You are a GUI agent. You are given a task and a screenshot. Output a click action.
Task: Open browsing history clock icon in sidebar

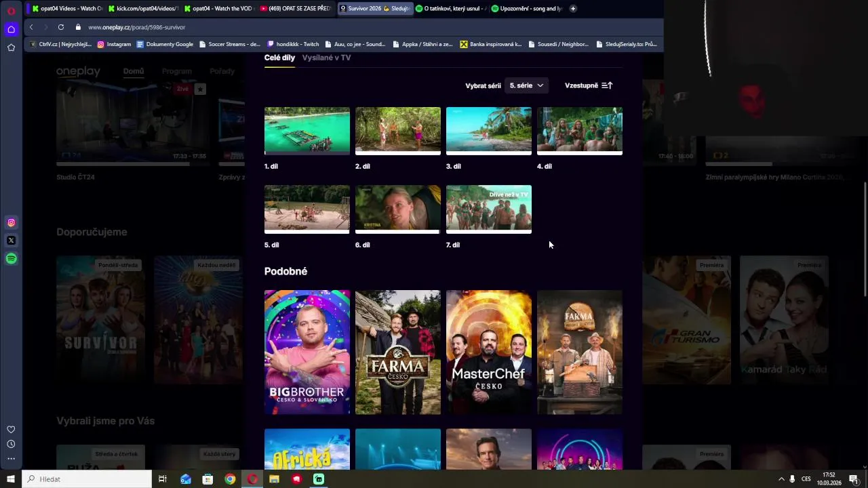coord(11,444)
